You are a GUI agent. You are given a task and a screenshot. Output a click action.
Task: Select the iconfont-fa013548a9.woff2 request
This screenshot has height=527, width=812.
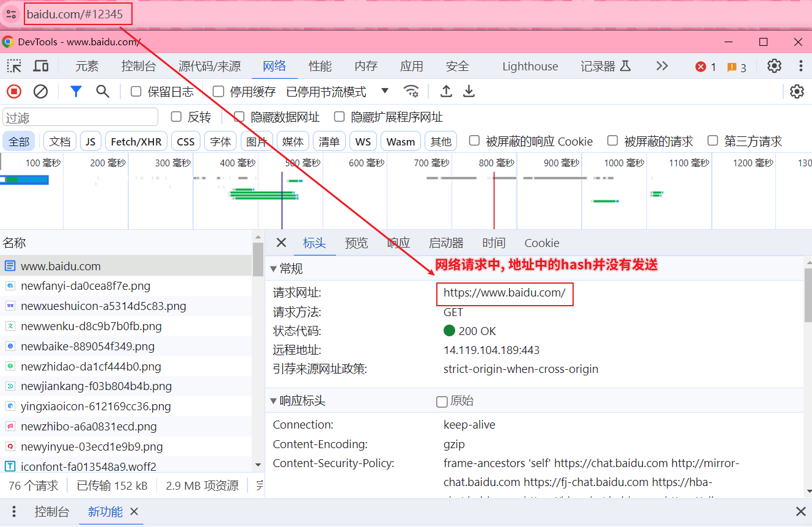(x=126, y=466)
